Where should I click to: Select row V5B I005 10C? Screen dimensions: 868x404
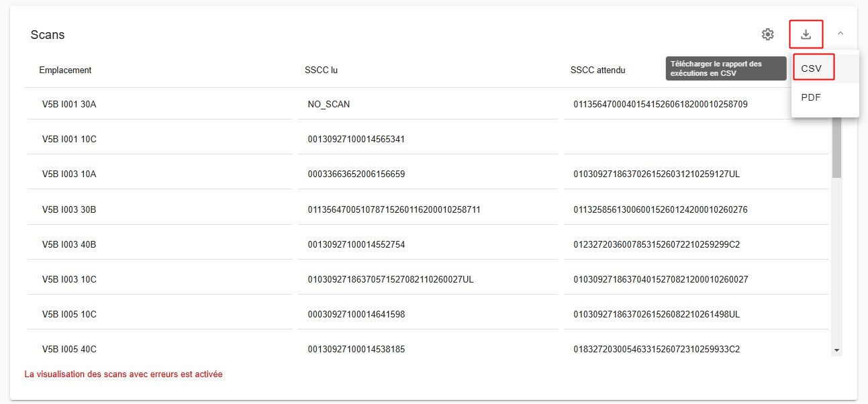pos(427,314)
